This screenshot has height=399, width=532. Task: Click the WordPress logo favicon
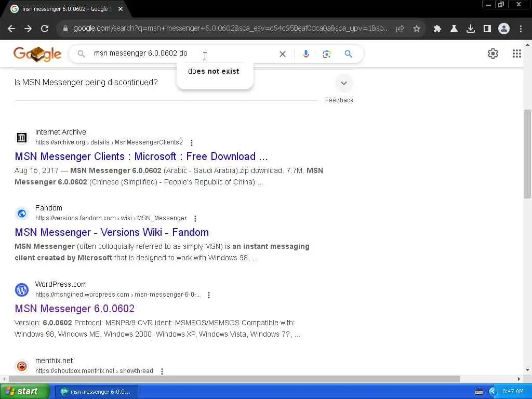[x=22, y=290]
